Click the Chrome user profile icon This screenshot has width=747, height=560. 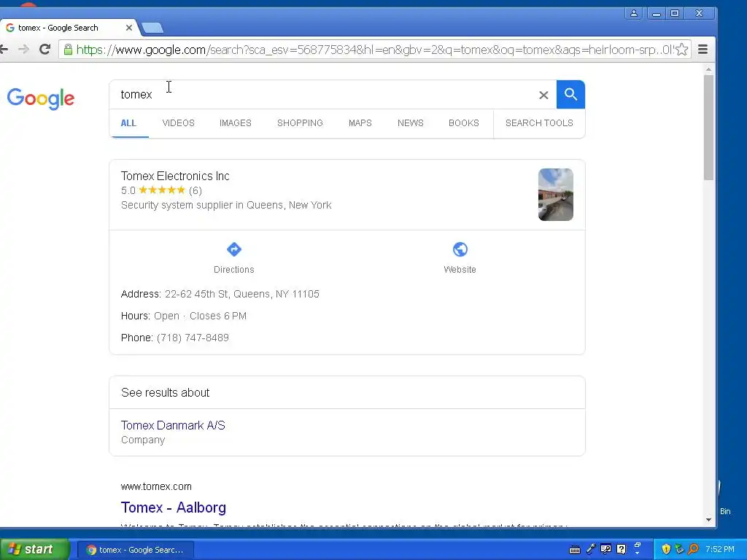(x=634, y=13)
